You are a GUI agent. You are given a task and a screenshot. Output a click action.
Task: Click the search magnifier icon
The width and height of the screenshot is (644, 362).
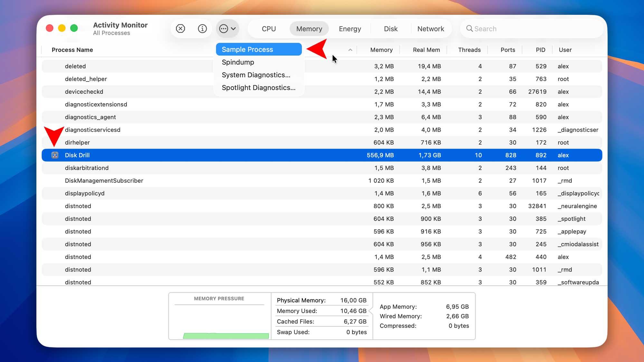click(469, 29)
